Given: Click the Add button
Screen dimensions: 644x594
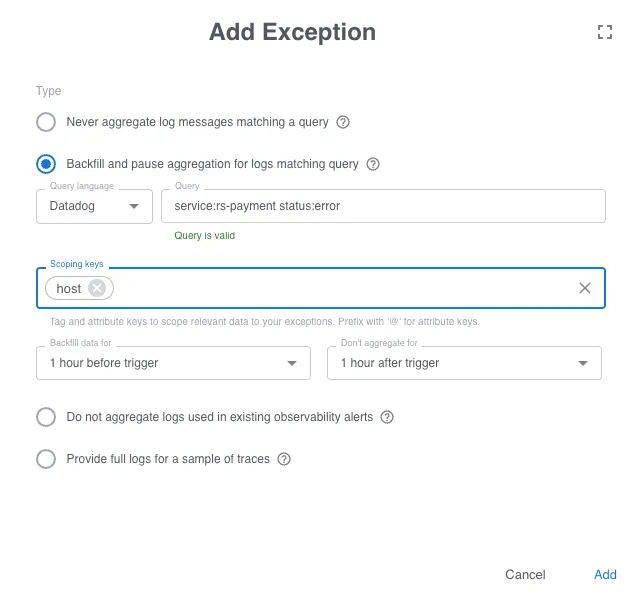Looking at the screenshot, I should [605, 574].
